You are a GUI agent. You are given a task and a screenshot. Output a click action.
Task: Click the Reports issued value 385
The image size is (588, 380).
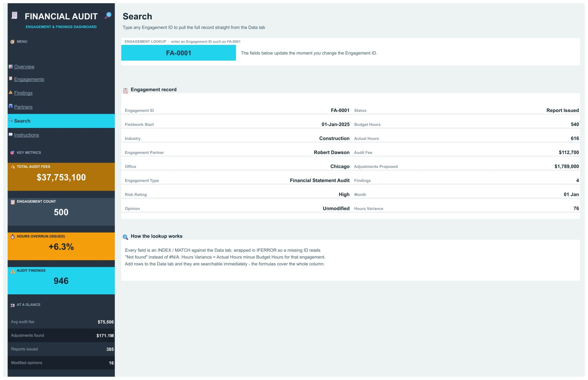point(110,349)
